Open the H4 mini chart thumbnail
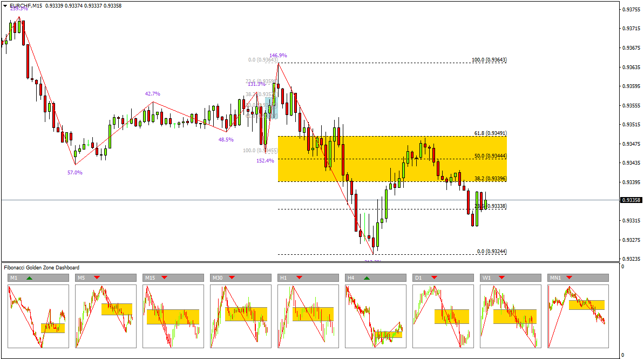The image size is (644, 359). (376, 316)
